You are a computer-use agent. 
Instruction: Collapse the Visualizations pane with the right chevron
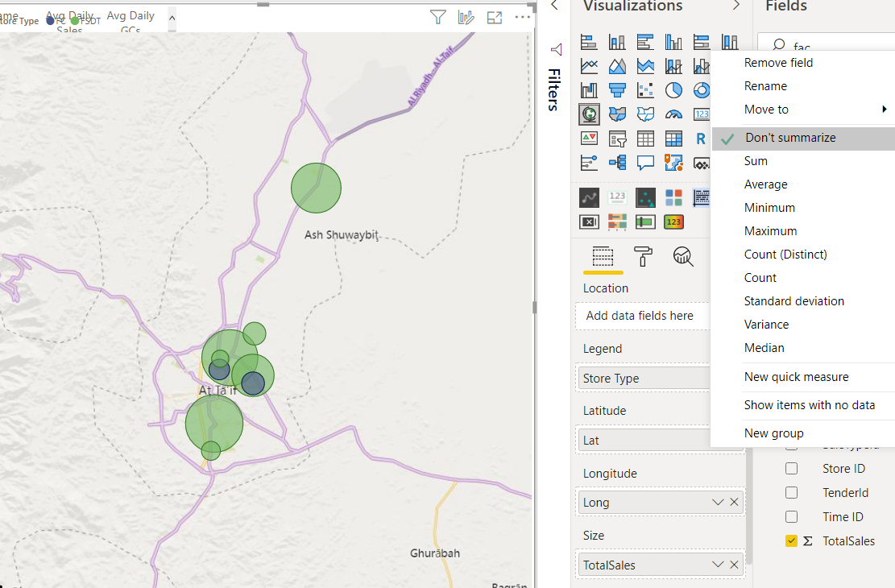click(x=736, y=6)
